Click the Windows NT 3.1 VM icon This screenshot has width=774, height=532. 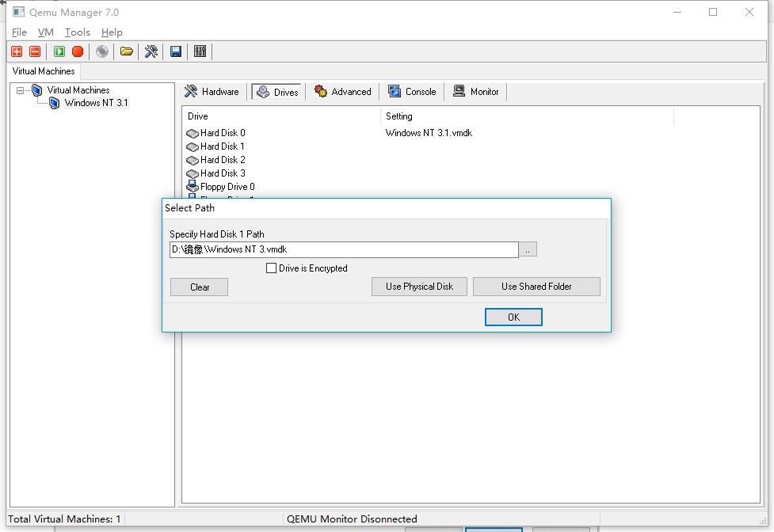(x=55, y=103)
